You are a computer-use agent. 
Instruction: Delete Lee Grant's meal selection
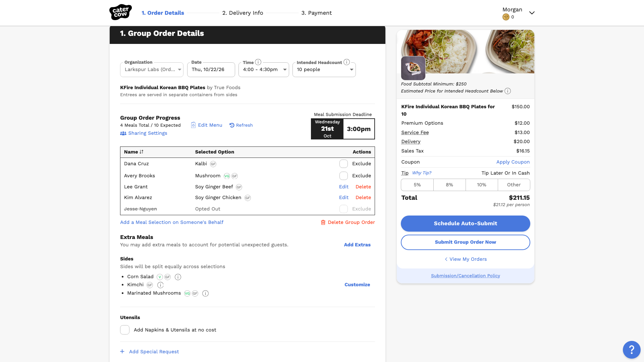(363, 187)
